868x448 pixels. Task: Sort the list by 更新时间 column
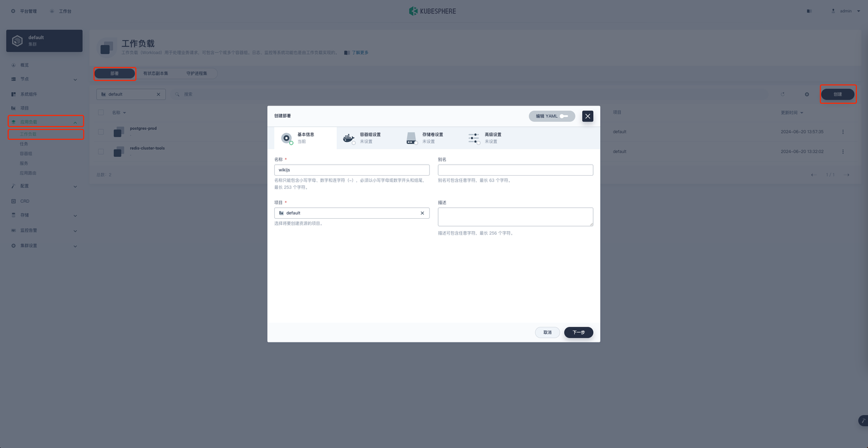[x=792, y=113]
